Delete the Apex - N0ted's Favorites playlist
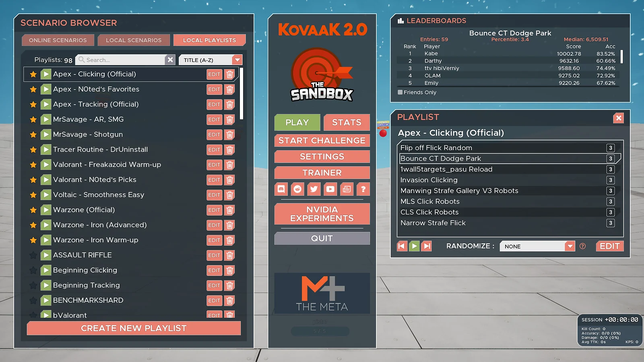644x362 pixels. pos(229,89)
